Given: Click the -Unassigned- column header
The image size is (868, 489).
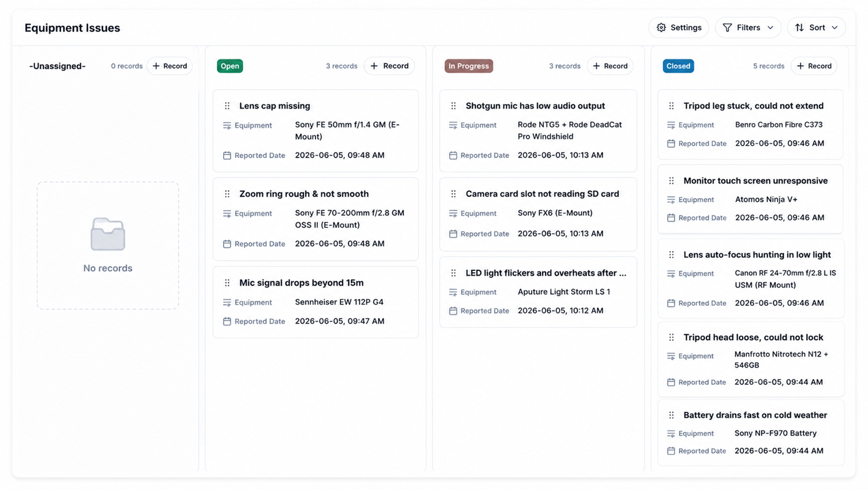Looking at the screenshot, I should (58, 66).
